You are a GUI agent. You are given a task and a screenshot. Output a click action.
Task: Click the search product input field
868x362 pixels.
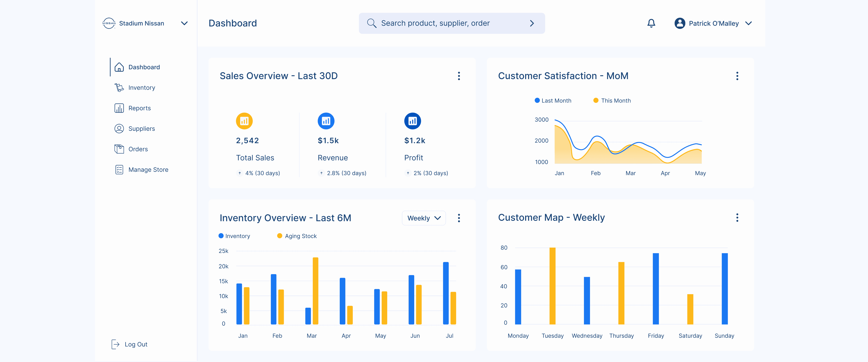[448, 23]
